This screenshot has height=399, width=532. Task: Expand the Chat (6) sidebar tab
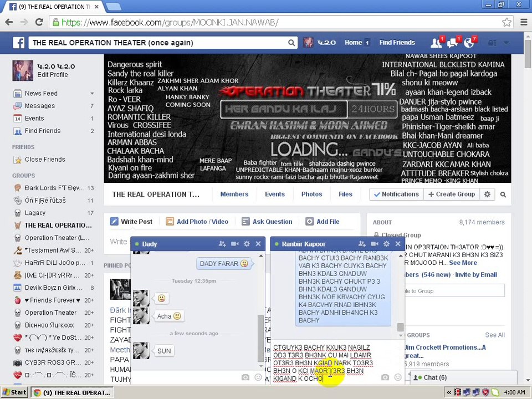click(464, 377)
